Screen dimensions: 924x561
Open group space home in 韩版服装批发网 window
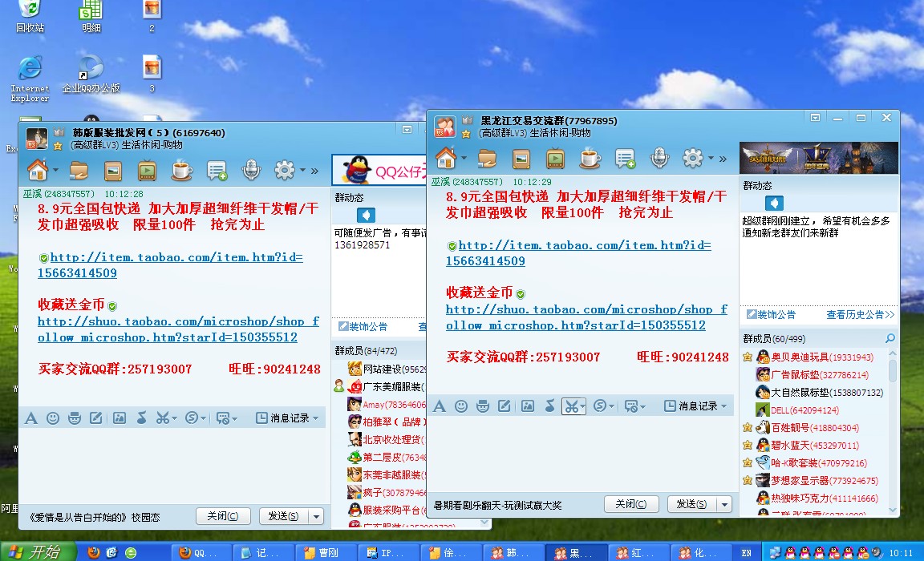pos(38,171)
